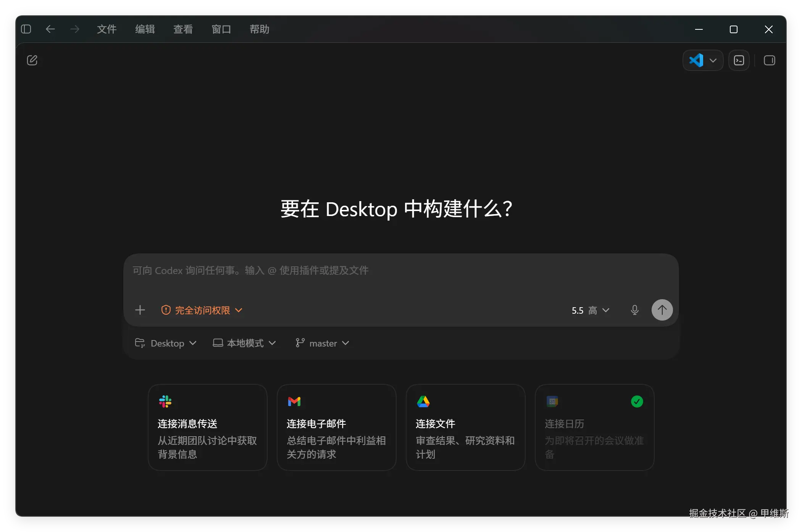Maximize the Codex window
Image resolution: width=802 pixels, height=532 pixels.
tap(733, 29)
